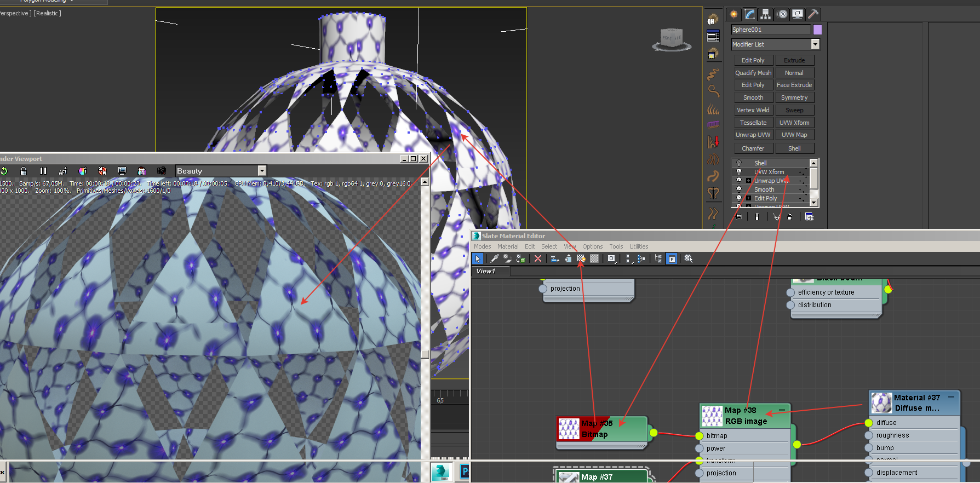This screenshot has height=483, width=980.
Task: Click the list-window icon in the side toolbar
Action: pos(713,37)
